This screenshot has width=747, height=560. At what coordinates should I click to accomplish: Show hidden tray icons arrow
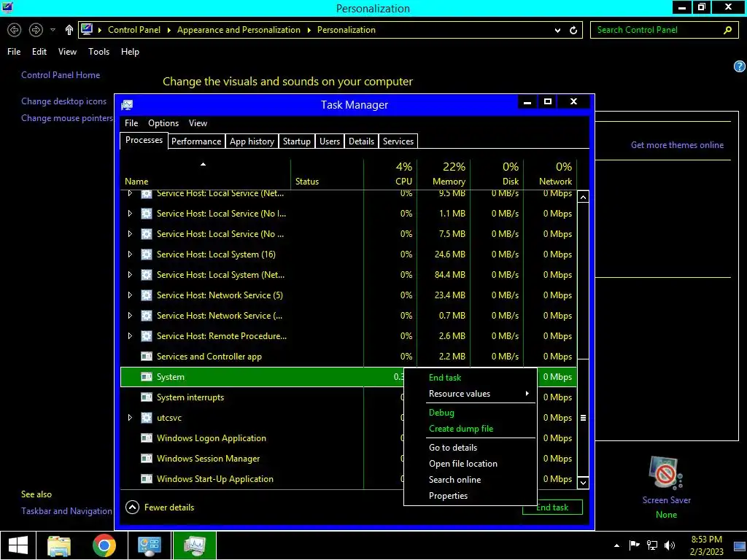[617, 545]
